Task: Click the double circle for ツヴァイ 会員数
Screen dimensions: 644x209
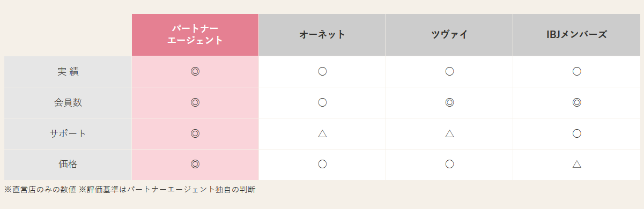Action: pos(449,102)
